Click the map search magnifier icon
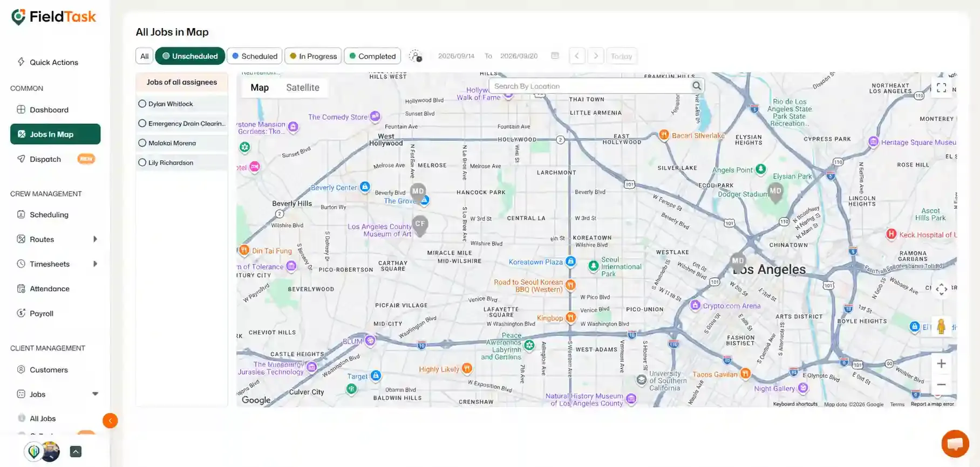 [697, 86]
